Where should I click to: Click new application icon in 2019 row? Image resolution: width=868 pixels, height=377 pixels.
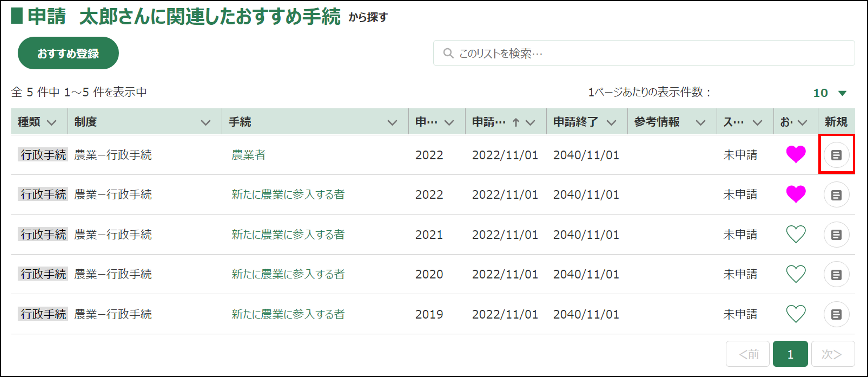pos(836,314)
